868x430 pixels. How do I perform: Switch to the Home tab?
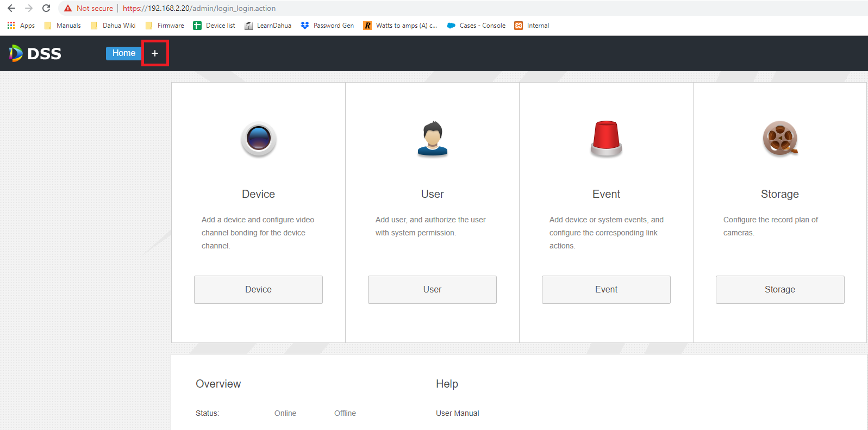coord(124,53)
